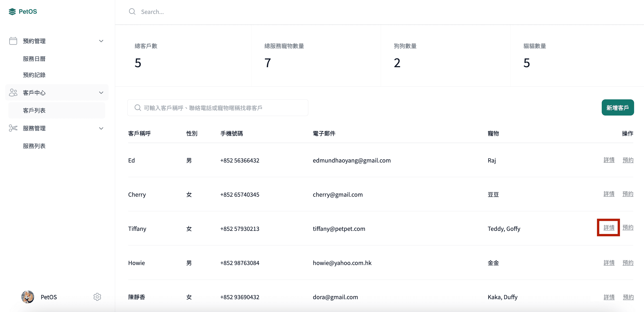
Task: Click email edmundhaoyang@gmail.com
Action: (352, 160)
